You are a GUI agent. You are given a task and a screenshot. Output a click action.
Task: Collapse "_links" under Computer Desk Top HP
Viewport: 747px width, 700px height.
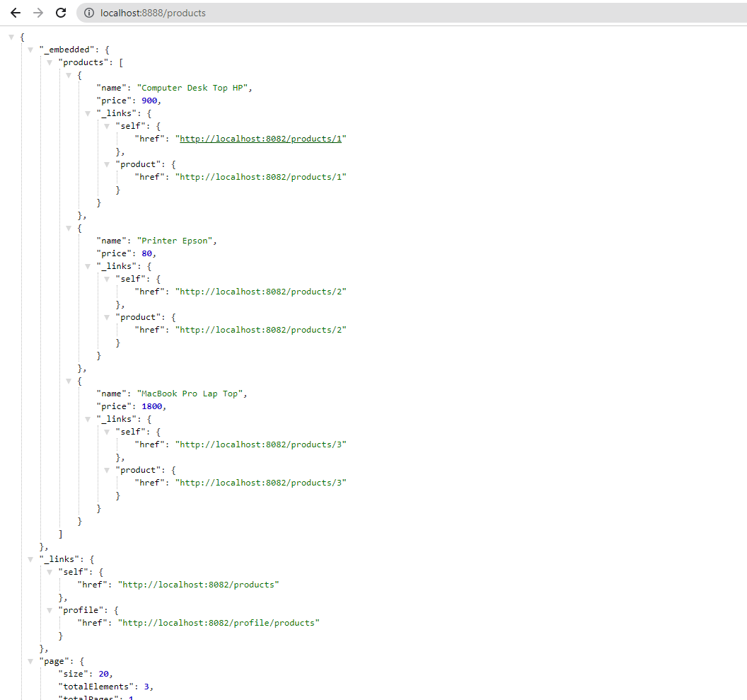tap(88, 113)
